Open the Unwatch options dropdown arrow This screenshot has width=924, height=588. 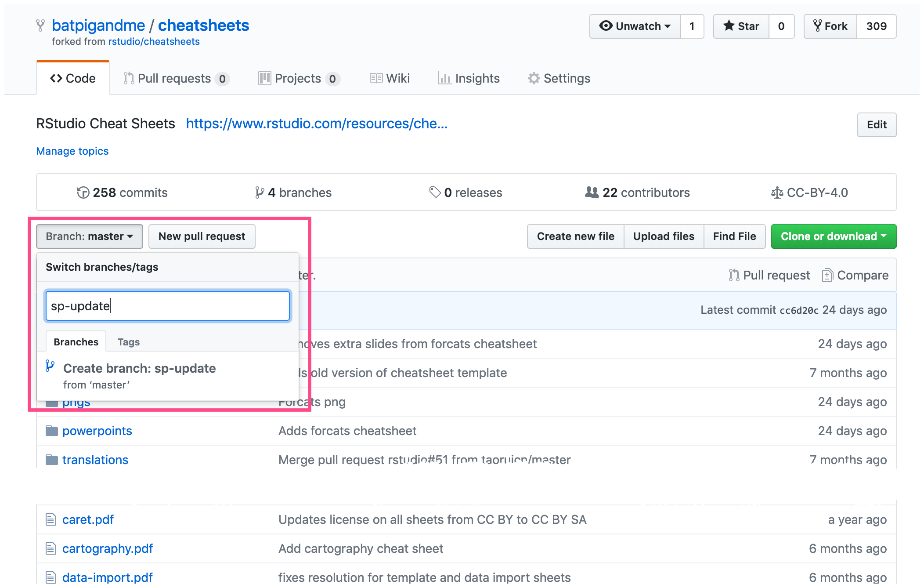tap(667, 26)
